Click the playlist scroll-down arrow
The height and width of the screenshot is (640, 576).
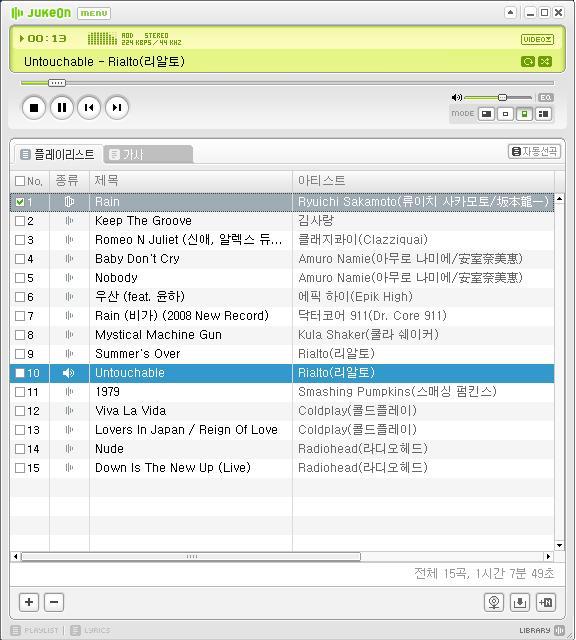point(559,545)
